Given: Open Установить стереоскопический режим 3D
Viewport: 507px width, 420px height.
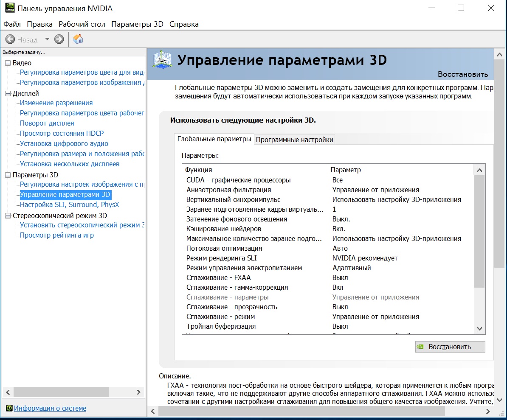Looking at the screenshot, I should click(82, 225).
